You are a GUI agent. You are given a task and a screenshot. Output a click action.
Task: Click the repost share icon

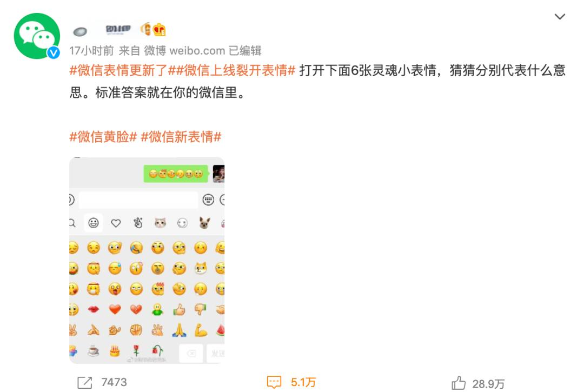click(x=84, y=382)
